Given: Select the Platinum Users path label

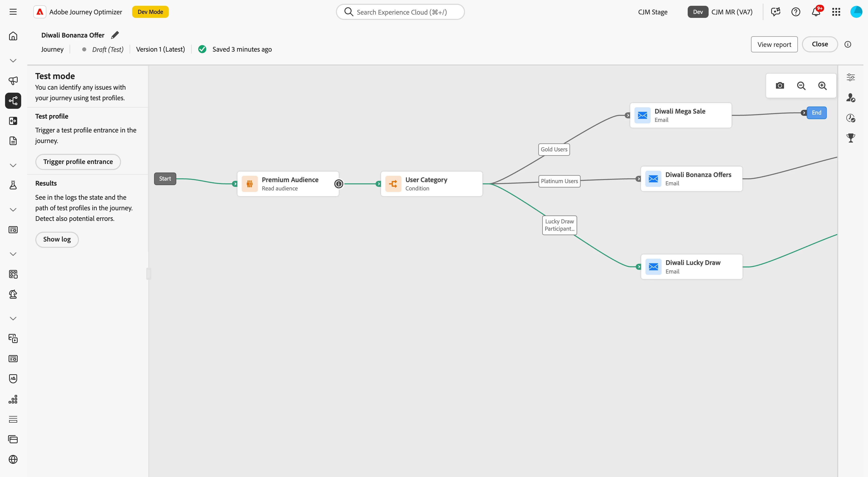Looking at the screenshot, I should pos(559,181).
